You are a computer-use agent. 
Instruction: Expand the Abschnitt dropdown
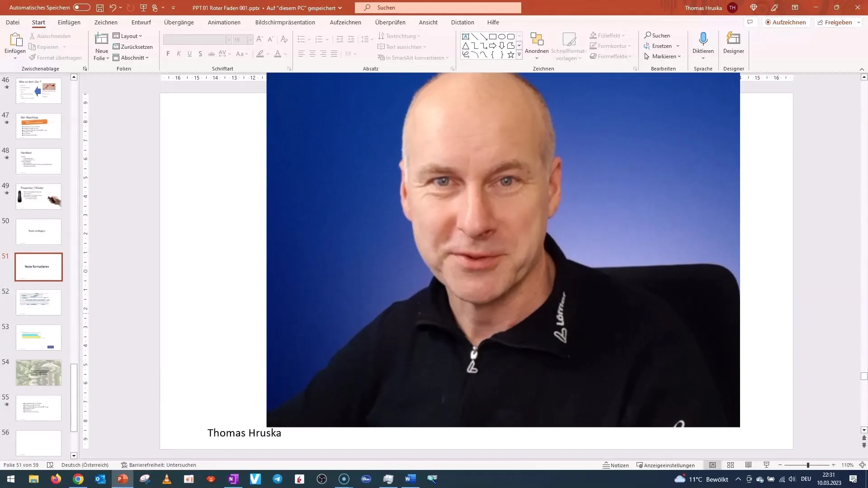[x=147, y=57]
